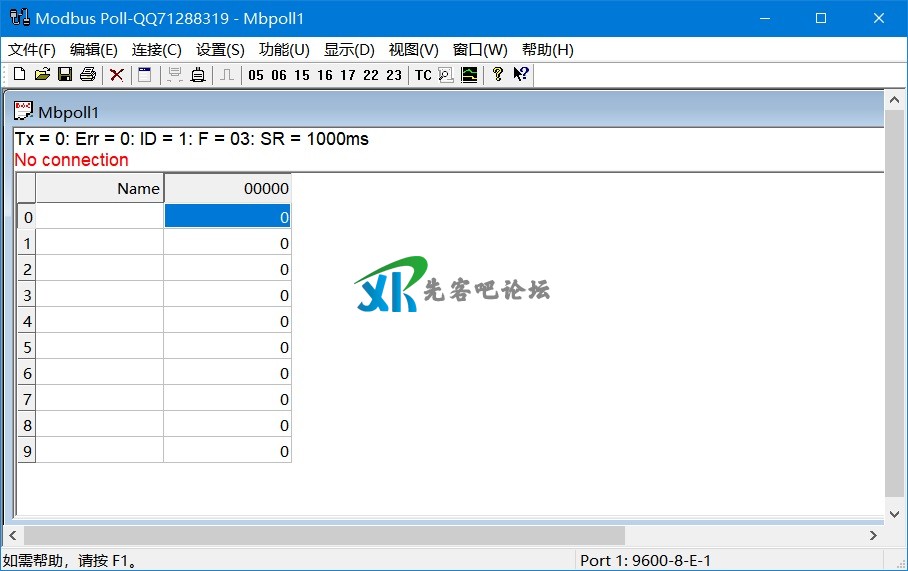Image resolution: width=908 pixels, height=571 pixels.
Task: Select the highlighted value cell in row 0
Action: click(227, 217)
